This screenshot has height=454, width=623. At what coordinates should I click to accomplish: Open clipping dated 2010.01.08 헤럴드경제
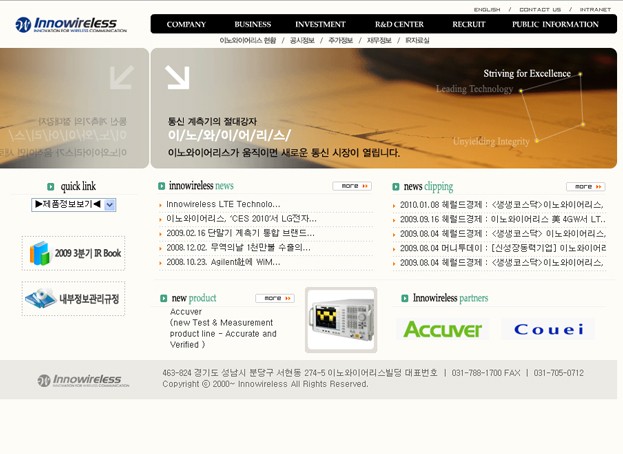(502, 205)
